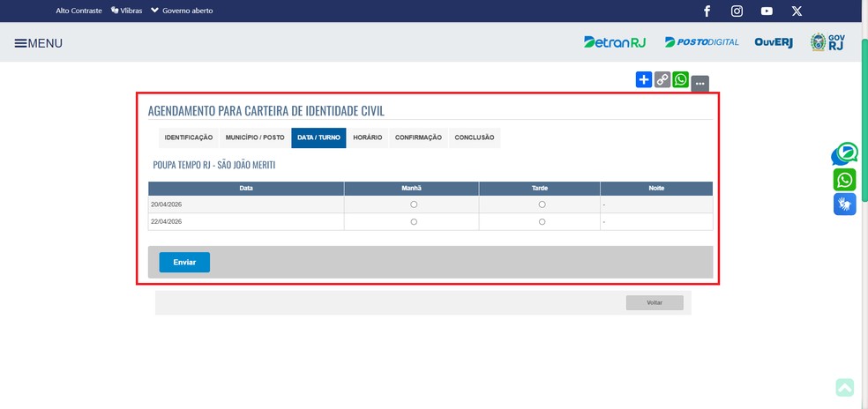Open the Horário tab
The image size is (868, 409).
368,138
